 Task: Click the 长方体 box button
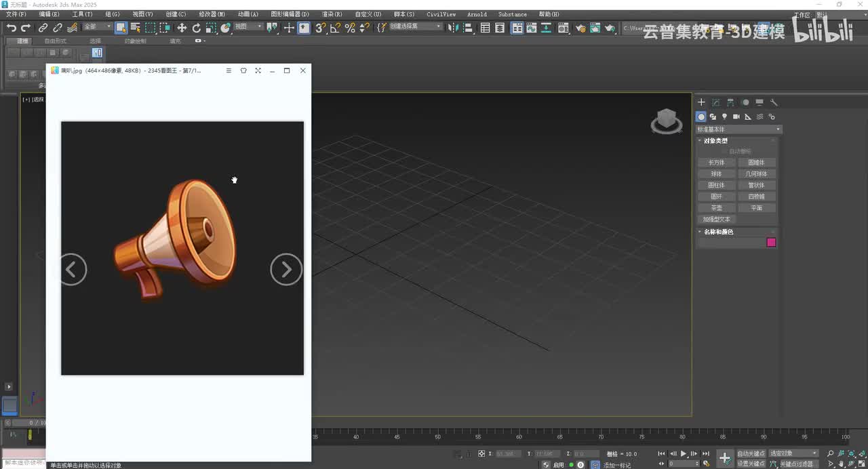tap(717, 163)
